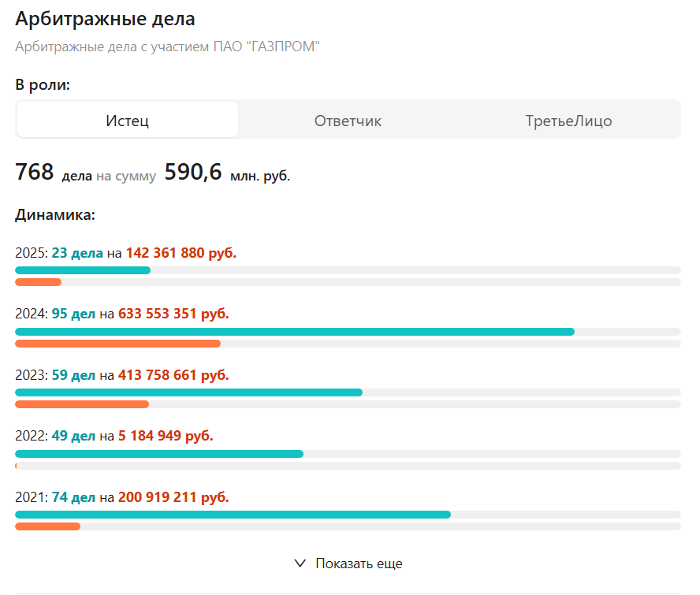Image resolution: width=700 pixels, height=595 pixels.
Task: Click the 2025 teal cases bar
Action: coord(83,270)
